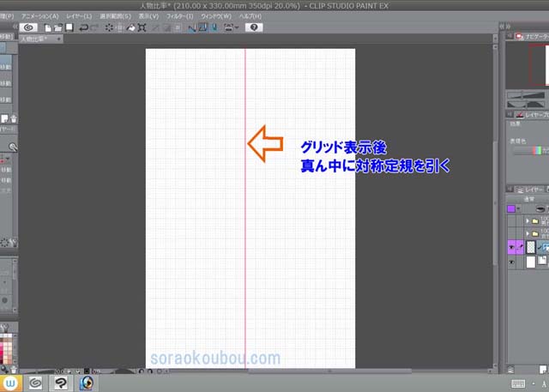
Task: Open the CLIP STUDIO launcher icon in toolbar
Action: (28, 27)
